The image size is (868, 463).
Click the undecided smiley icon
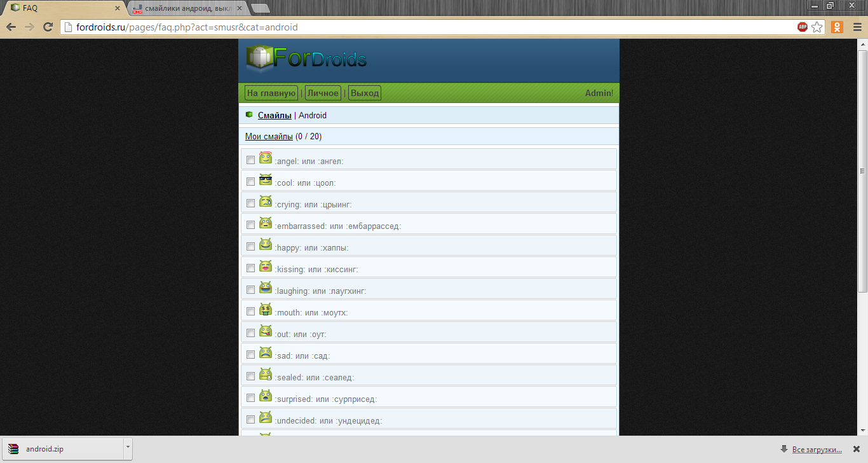[x=266, y=418]
